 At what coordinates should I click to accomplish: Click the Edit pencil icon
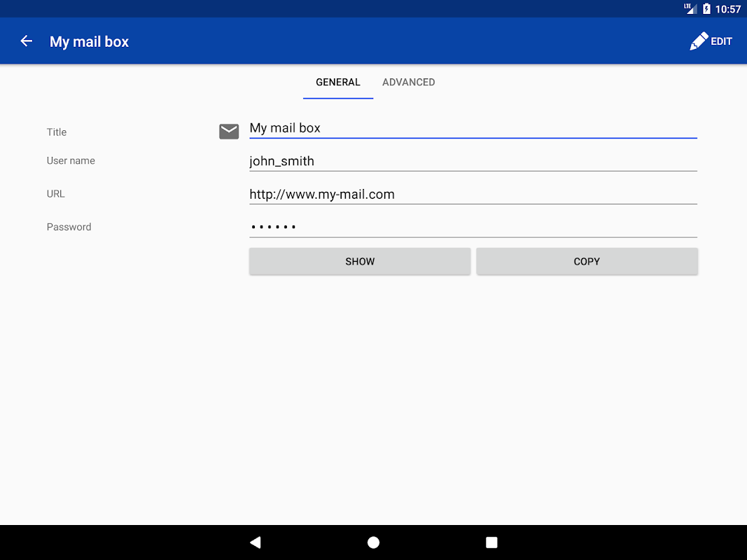[x=699, y=41]
